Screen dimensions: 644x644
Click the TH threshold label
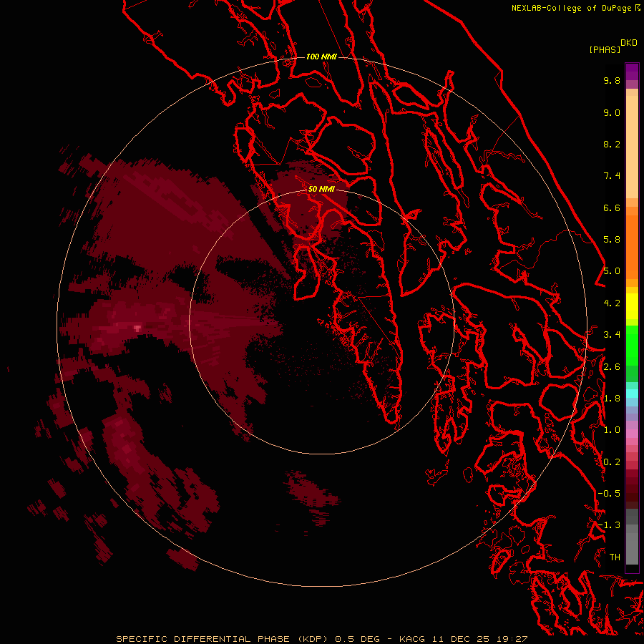(615, 557)
